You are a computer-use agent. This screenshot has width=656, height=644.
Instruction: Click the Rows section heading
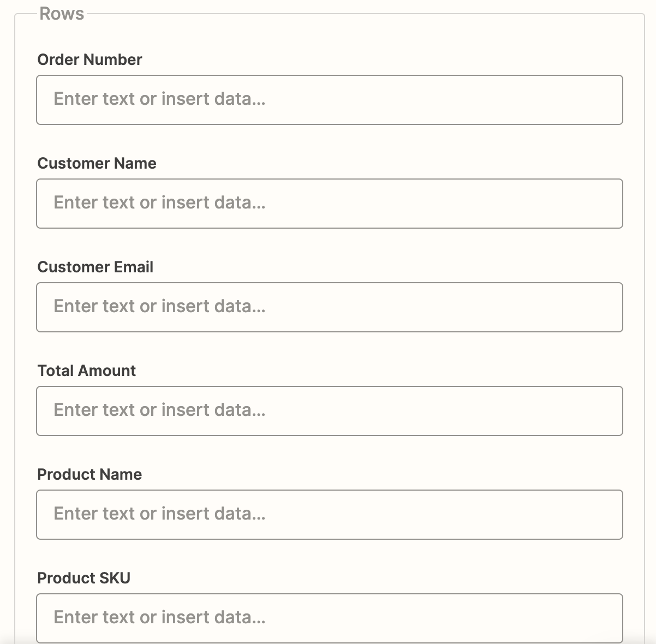click(62, 14)
